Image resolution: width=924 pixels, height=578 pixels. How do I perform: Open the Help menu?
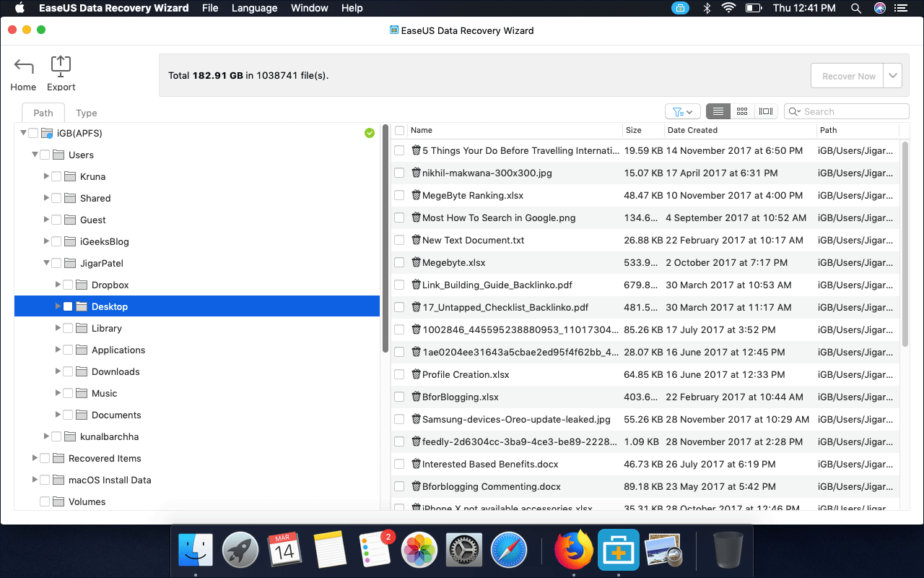pos(352,8)
